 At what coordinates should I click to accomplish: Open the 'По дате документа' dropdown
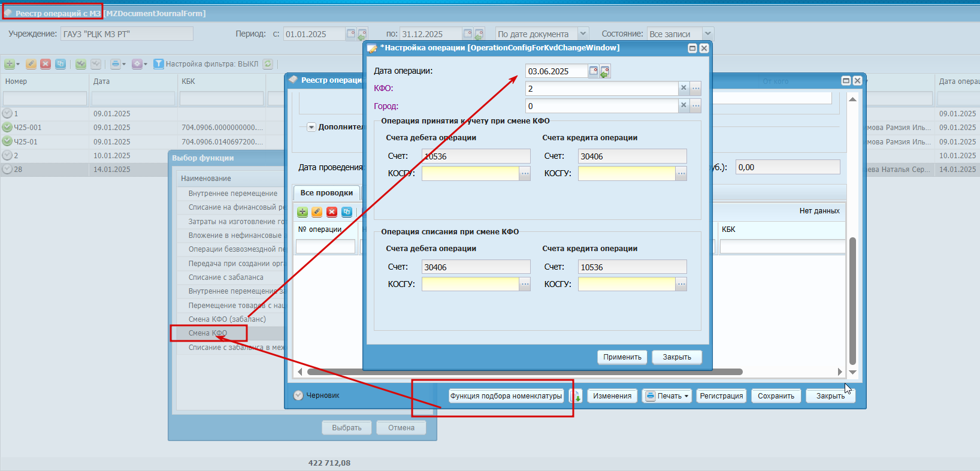pos(583,34)
